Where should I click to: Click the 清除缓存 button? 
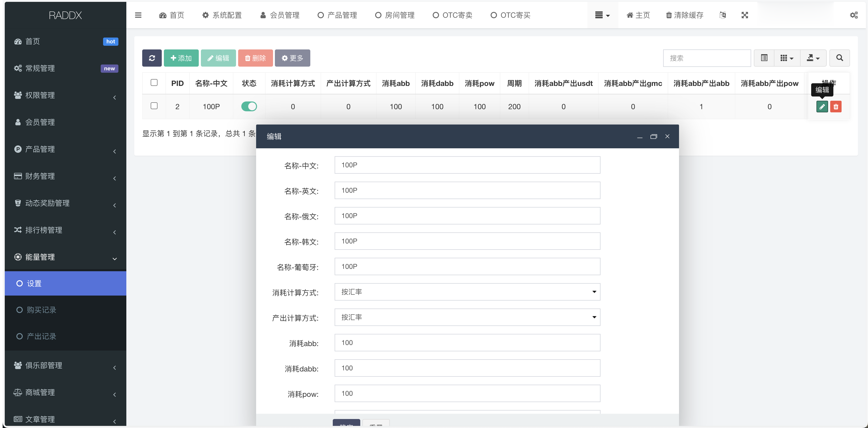[684, 15]
